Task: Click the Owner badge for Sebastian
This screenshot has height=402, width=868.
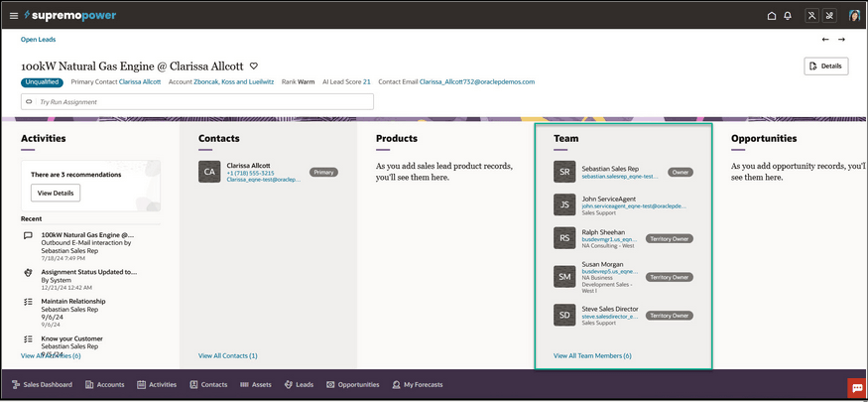Action: (x=681, y=172)
